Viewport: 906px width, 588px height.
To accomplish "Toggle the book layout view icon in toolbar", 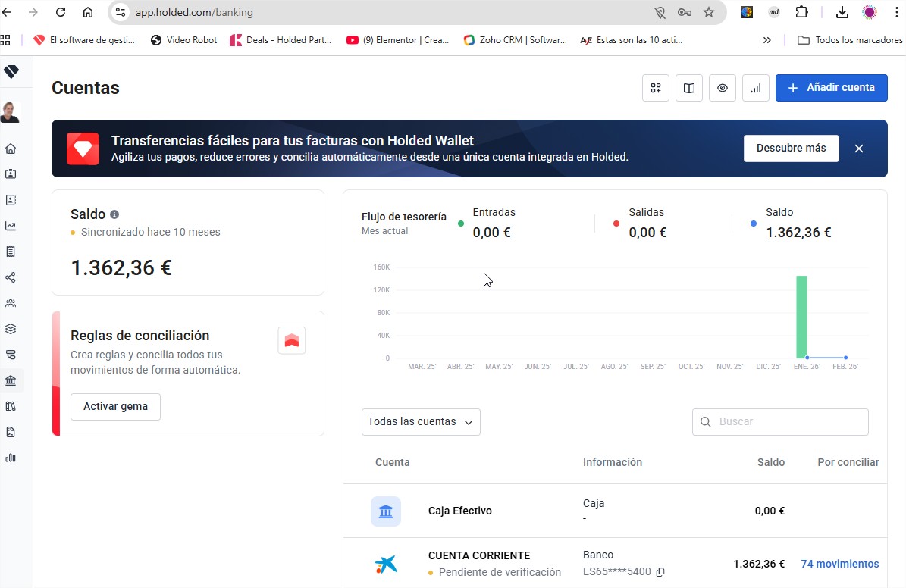I will coord(688,88).
